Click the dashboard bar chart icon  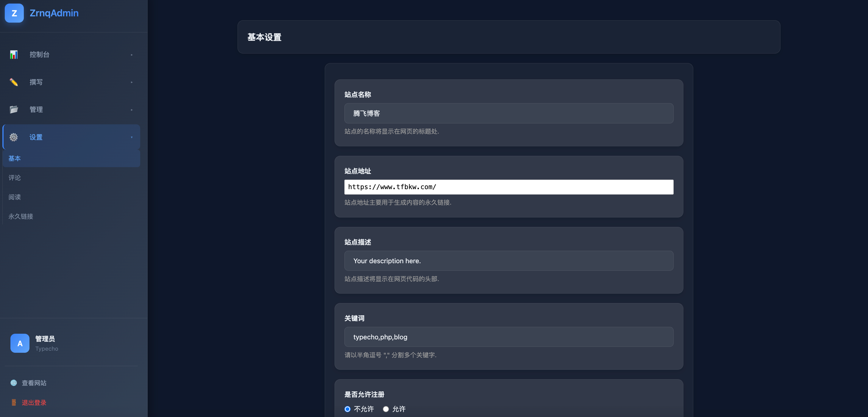tap(13, 54)
